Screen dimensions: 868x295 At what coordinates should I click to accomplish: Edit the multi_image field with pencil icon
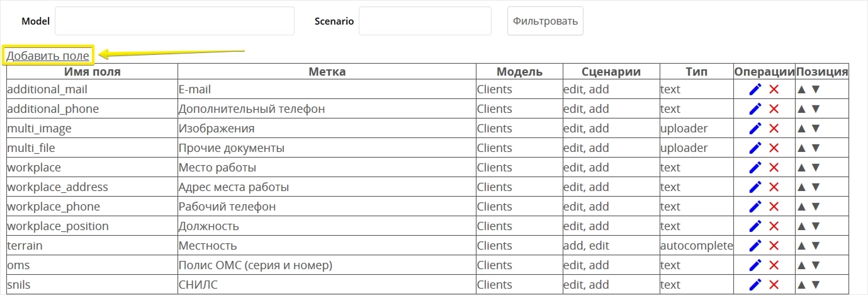(x=755, y=129)
